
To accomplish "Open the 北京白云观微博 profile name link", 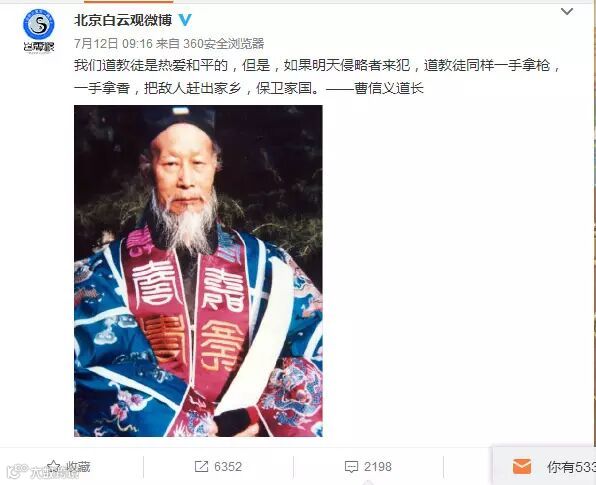I will (123, 20).
